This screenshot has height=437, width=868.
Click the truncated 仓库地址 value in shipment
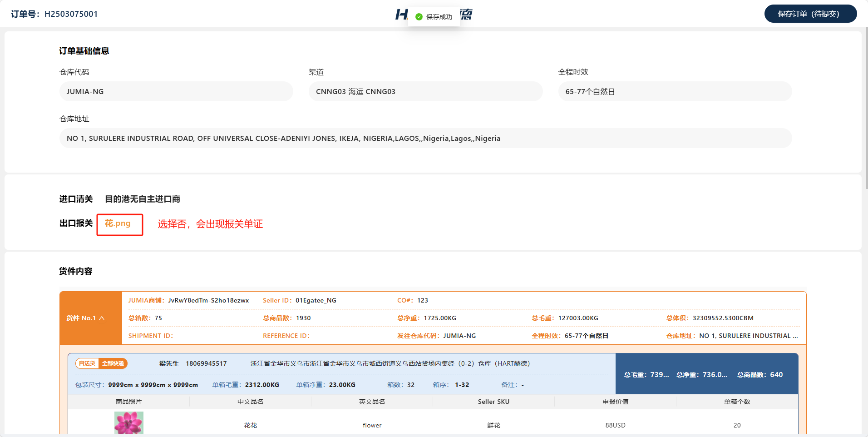coord(748,336)
